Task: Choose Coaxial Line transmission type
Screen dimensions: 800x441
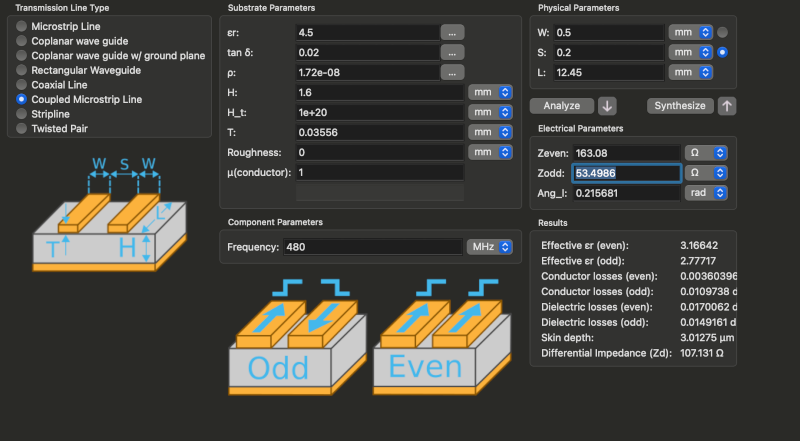Action: click(21, 85)
